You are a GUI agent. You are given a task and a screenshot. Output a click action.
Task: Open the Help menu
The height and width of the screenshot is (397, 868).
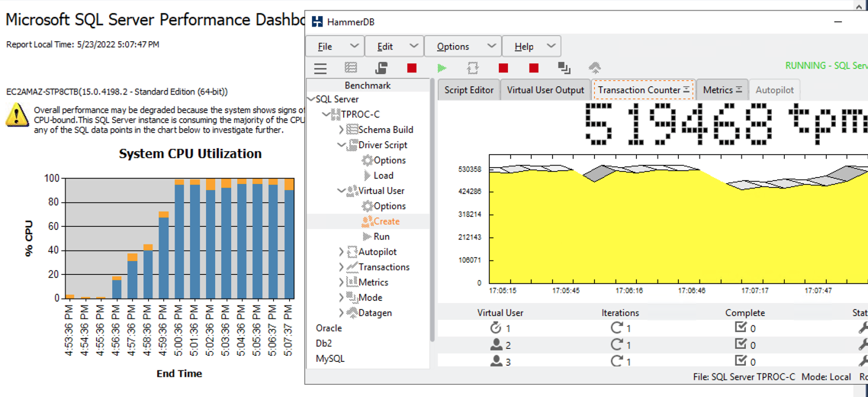532,47
